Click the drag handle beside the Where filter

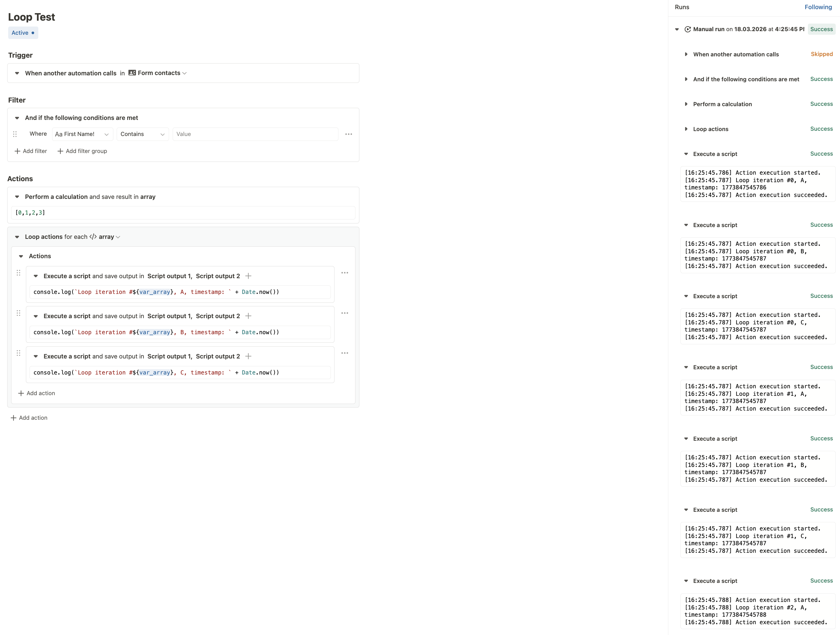point(15,134)
